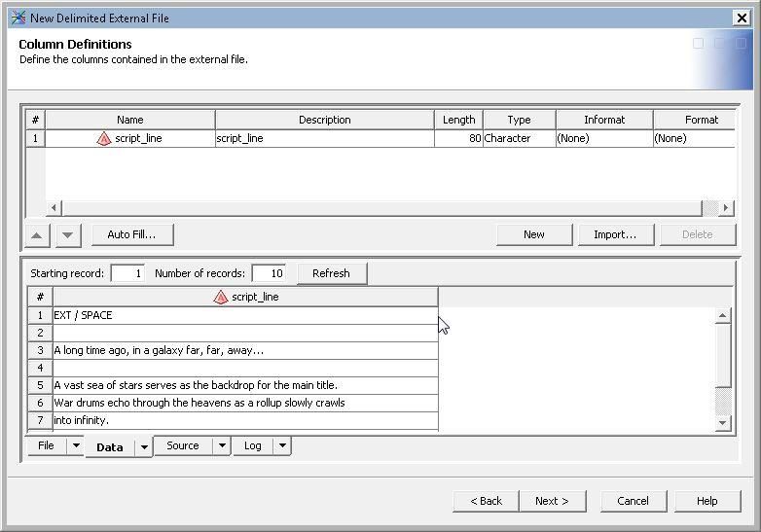Select the Format cell showing (None)
This screenshot has width=761, height=532.
695,139
